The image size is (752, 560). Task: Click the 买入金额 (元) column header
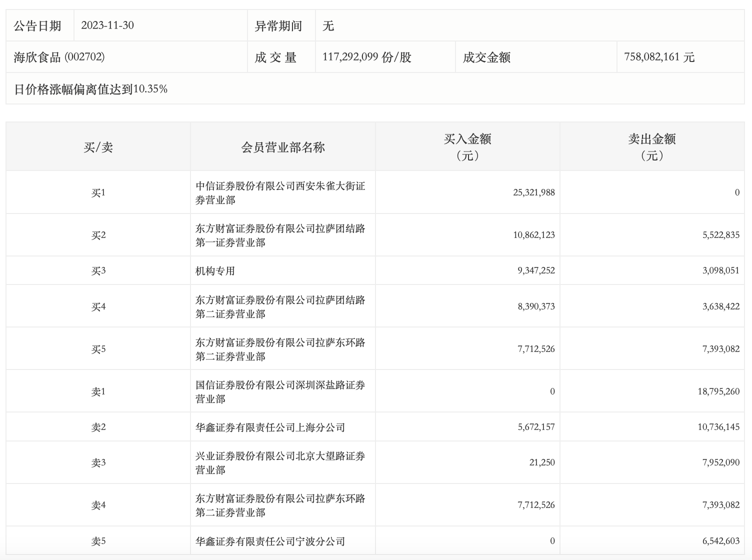467,146
